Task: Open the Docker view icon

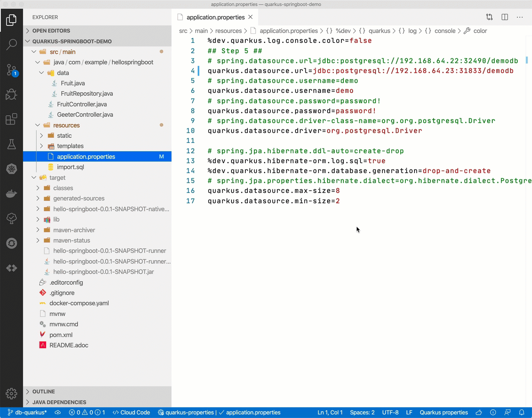Action: tap(12, 194)
